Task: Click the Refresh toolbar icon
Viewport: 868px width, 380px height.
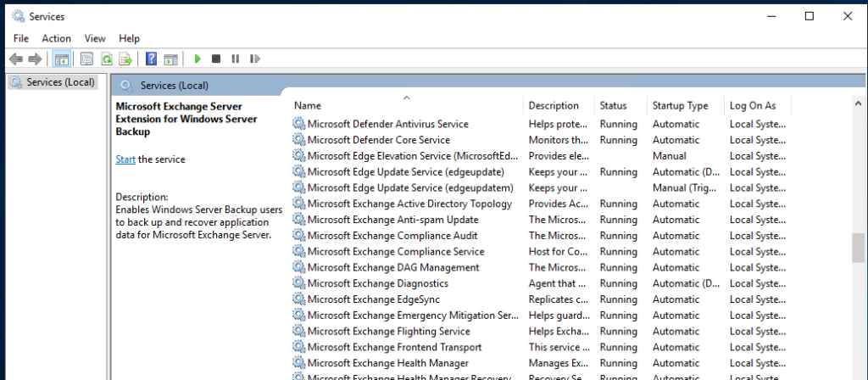Action: (106, 59)
